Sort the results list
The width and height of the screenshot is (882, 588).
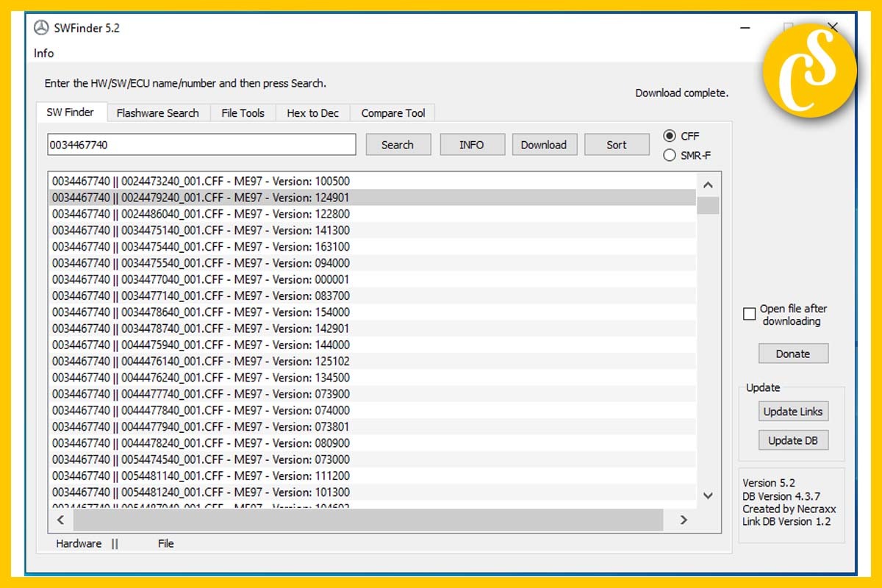(x=617, y=145)
